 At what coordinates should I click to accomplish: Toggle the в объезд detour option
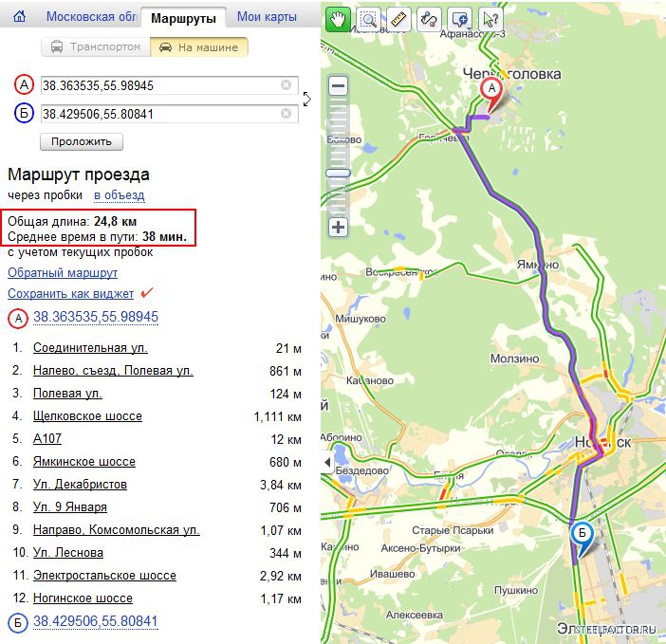[119, 195]
